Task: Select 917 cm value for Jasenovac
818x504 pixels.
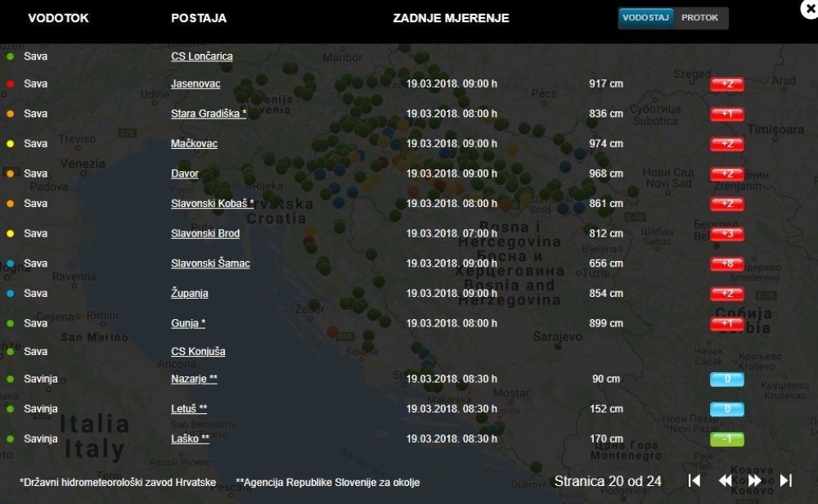Action: pos(606,83)
